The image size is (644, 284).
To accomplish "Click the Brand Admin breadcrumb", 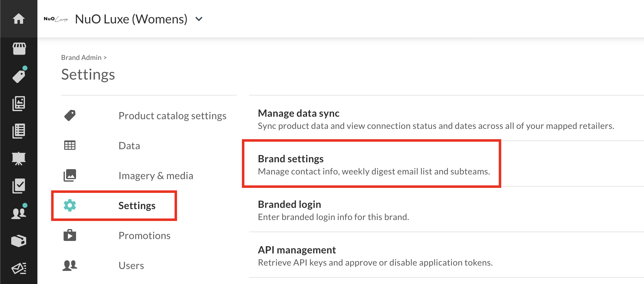I will (81, 57).
